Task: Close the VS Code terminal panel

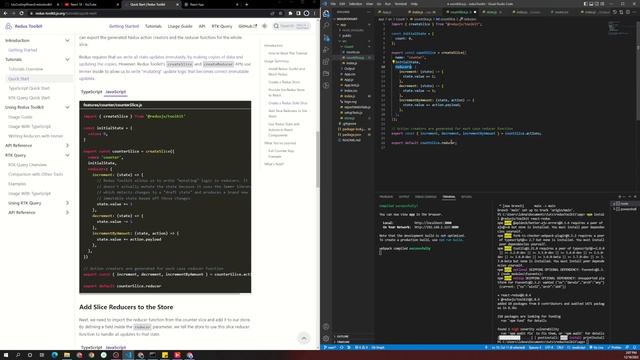Action: point(635,197)
